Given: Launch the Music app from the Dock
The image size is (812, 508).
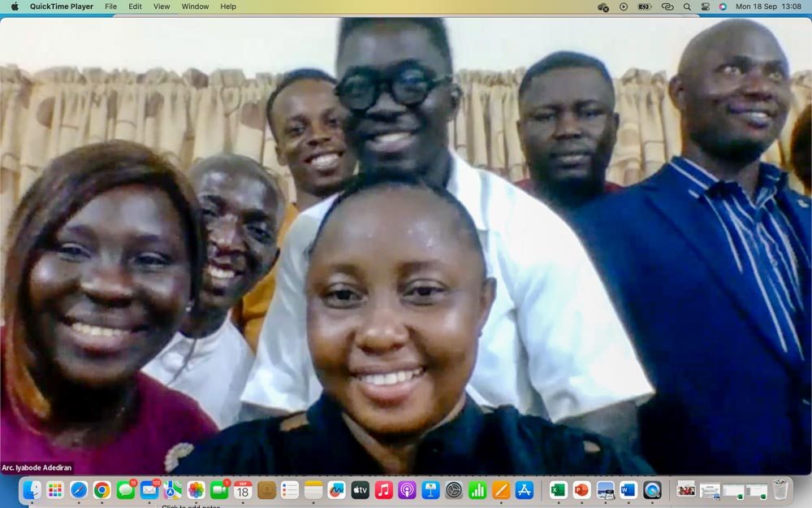Looking at the screenshot, I should (x=384, y=490).
